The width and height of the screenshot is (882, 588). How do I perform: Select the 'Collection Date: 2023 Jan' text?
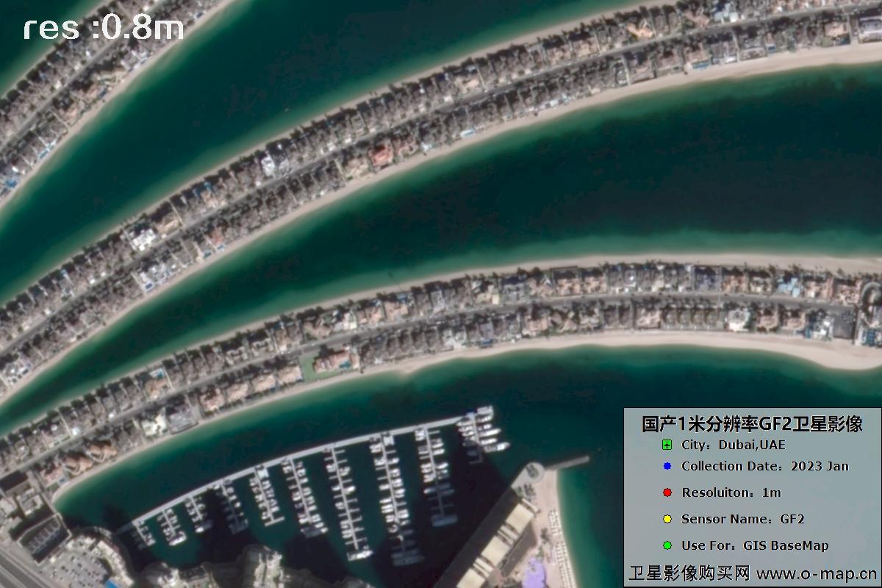(764, 467)
